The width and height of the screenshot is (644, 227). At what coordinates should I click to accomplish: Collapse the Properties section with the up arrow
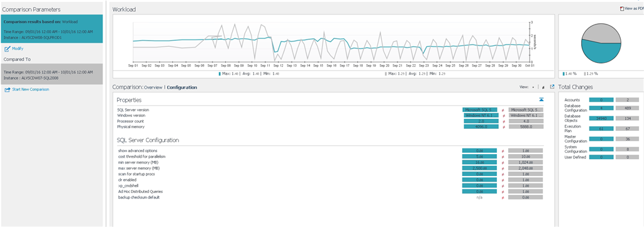[x=541, y=100]
